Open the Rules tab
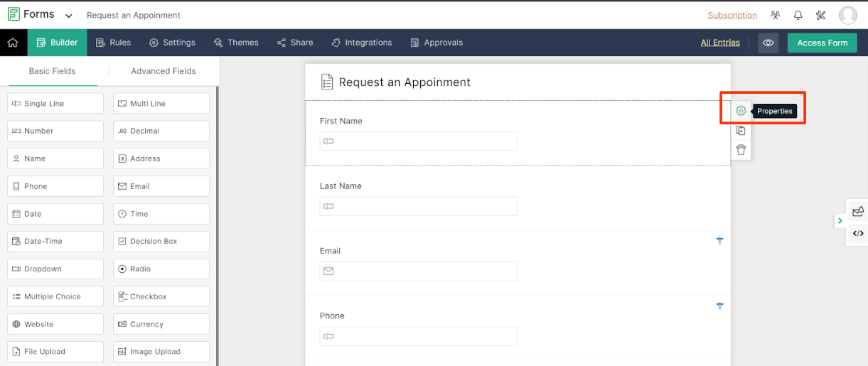 click(x=113, y=43)
